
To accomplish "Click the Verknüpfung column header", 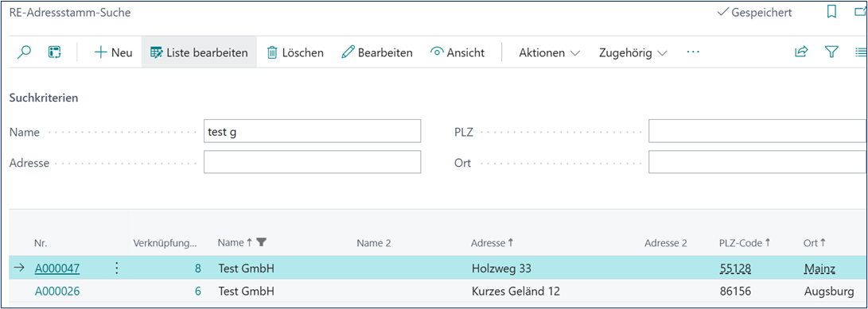I will coord(165,242).
